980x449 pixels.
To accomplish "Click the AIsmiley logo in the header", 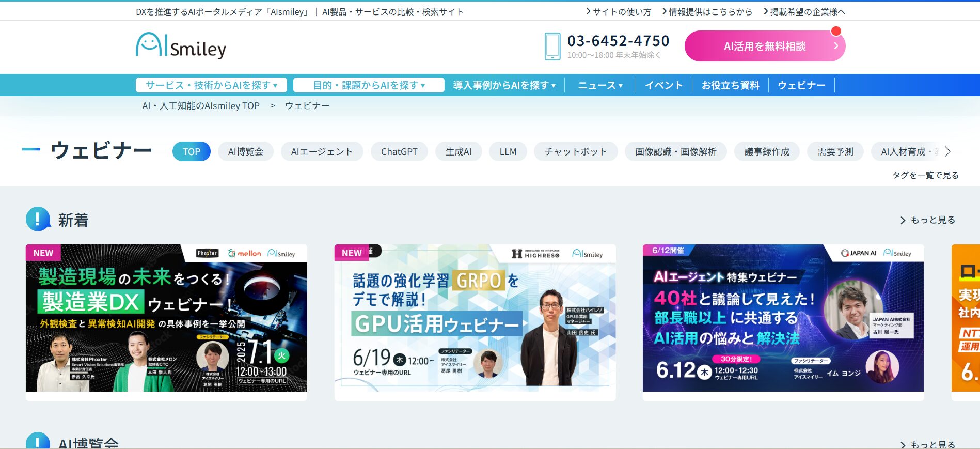I will coord(181,46).
